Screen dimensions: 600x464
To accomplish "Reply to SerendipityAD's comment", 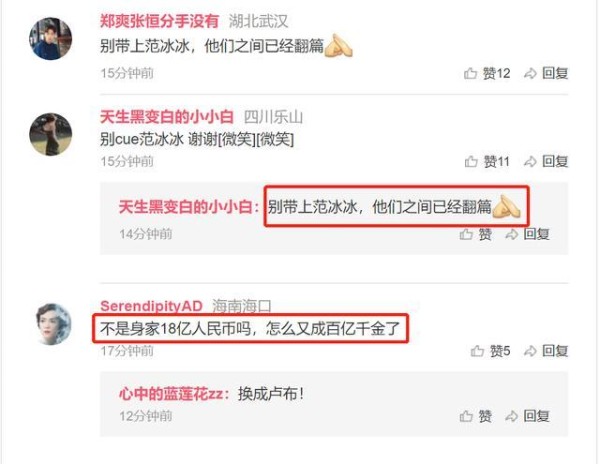I will (x=546, y=351).
